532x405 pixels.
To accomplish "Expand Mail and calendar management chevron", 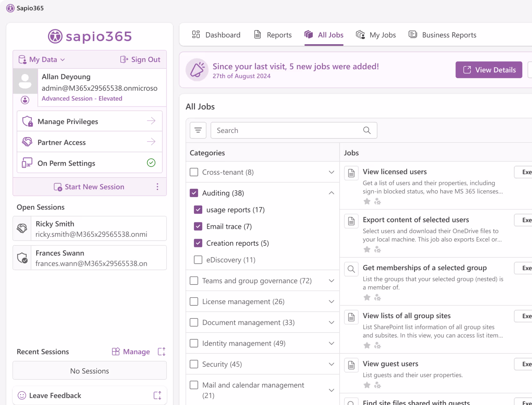I will coord(332,390).
